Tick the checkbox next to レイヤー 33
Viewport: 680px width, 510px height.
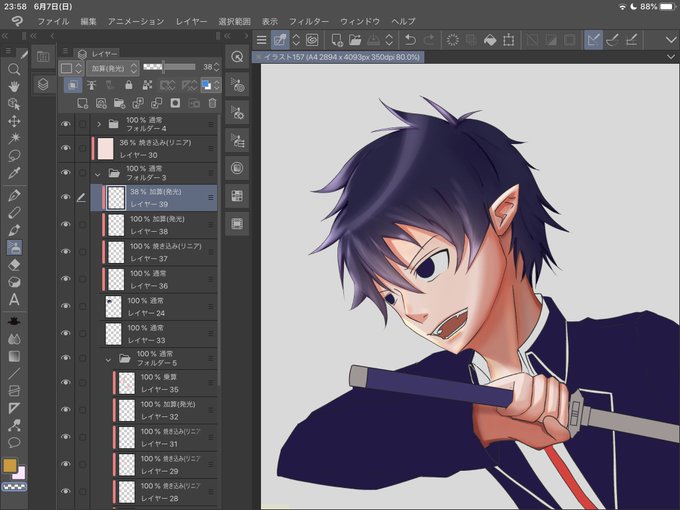coord(82,333)
